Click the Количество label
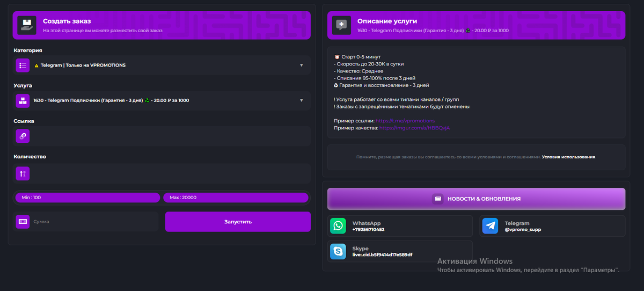This screenshot has height=291, width=644. click(30, 157)
